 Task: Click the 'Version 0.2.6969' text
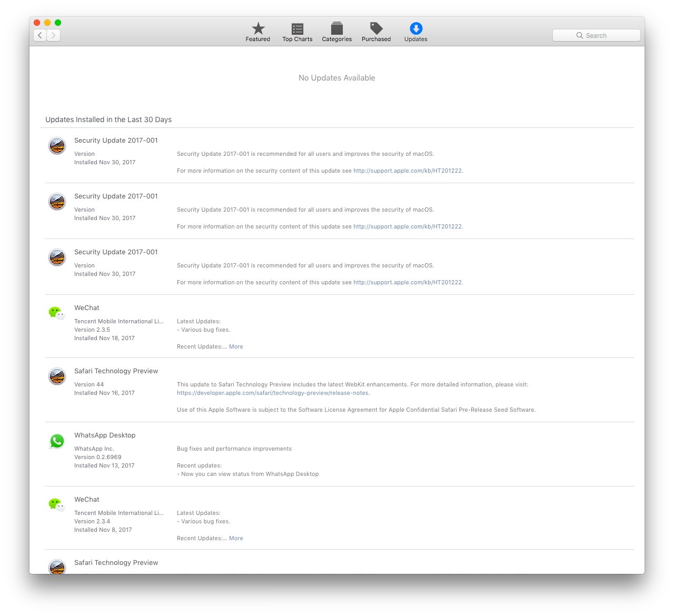[x=98, y=457]
